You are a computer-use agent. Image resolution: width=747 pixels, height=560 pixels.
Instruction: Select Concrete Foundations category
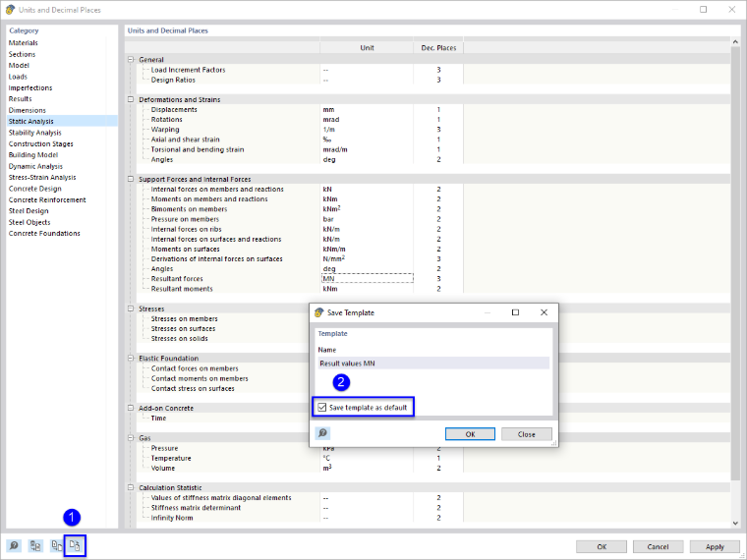[x=44, y=234]
